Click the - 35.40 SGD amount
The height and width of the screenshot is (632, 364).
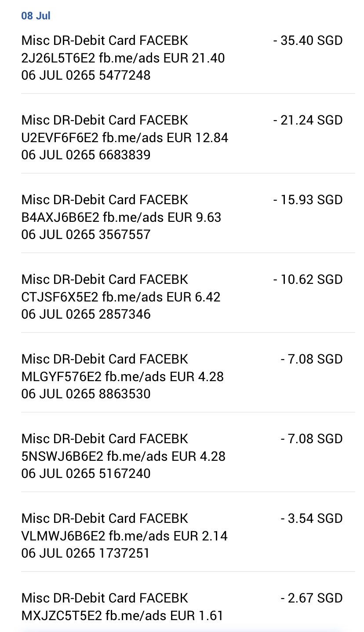click(x=308, y=40)
